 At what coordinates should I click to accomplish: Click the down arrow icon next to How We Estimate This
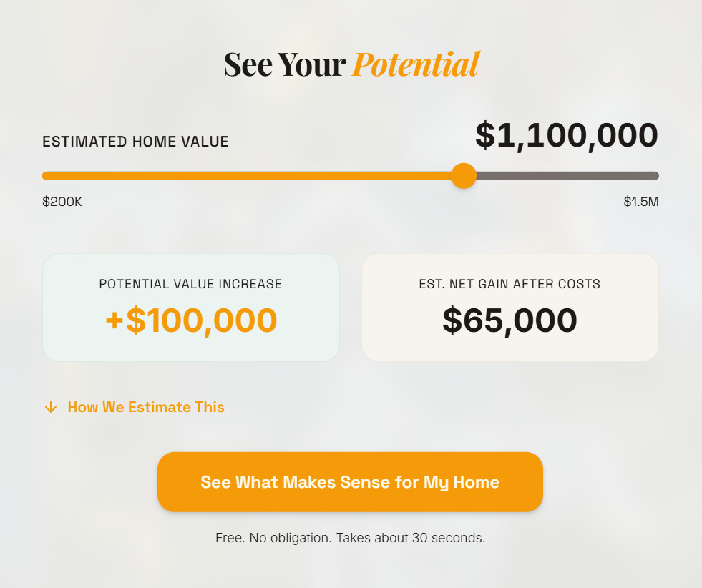pos(49,407)
